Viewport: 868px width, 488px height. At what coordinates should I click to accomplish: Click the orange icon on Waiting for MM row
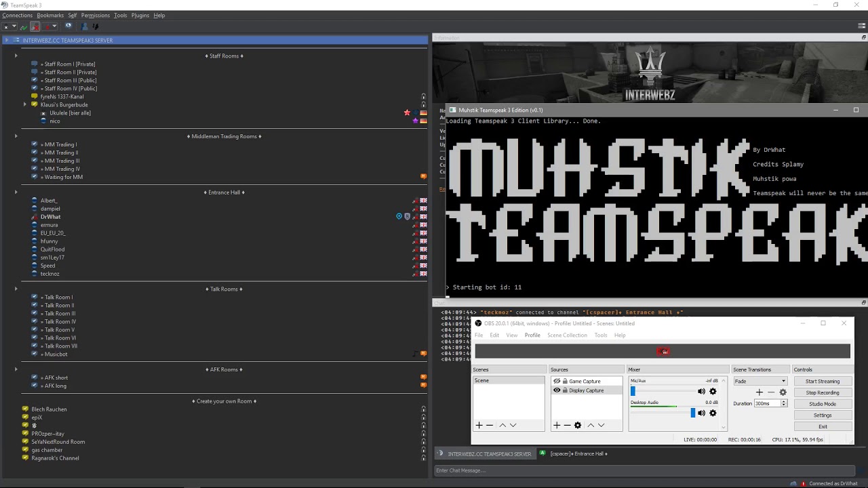(x=424, y=176)
